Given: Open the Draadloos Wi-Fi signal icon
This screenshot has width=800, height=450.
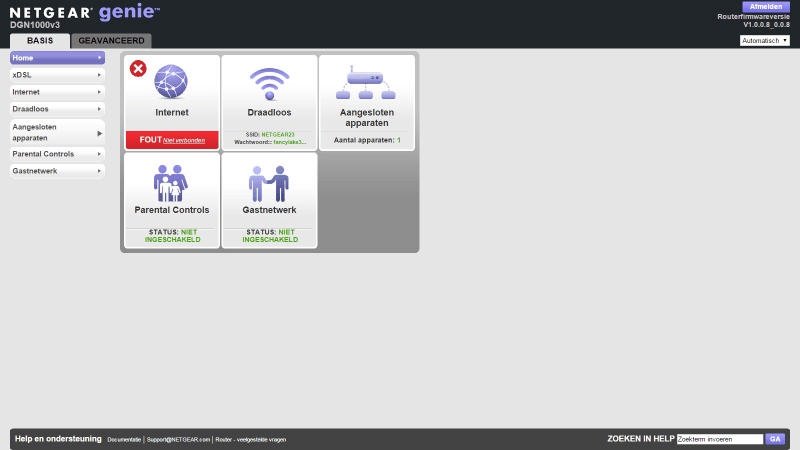Looking at the screenshot, I should [x=269, y=84].
